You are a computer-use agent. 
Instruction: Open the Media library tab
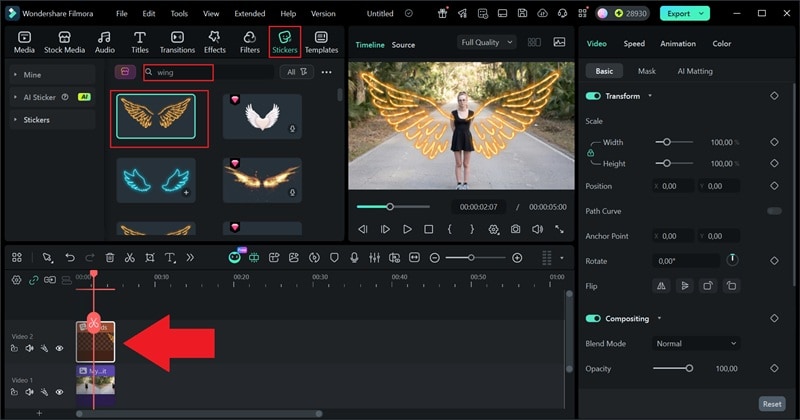coord(24,42)
